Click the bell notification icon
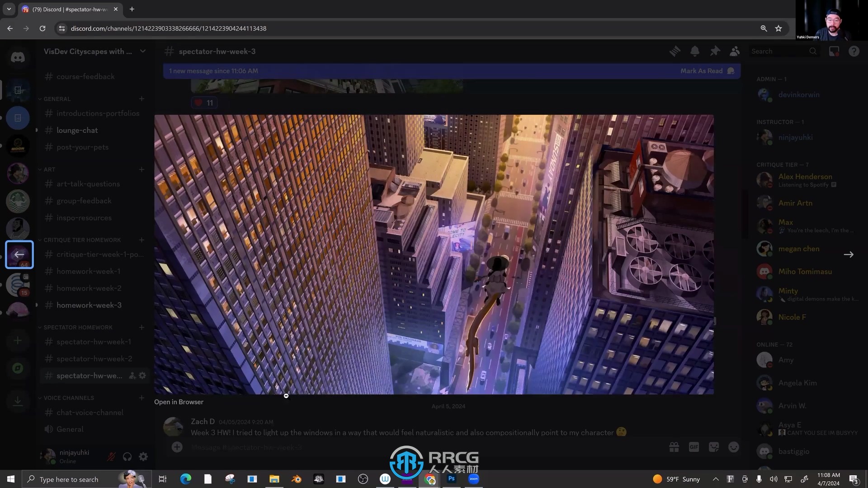868x488 pixels. click(x=695, y=51)
